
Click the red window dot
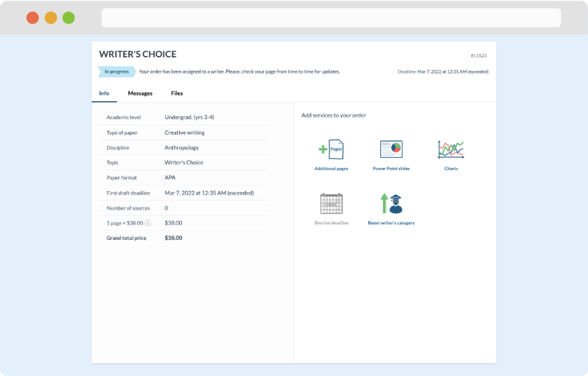pyautogui.click(x=33, y=18)
